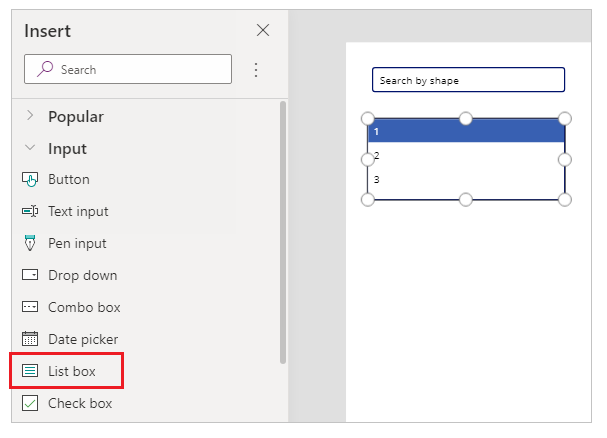This screenshot has width=607, height=438.
Task: Click the Date picker calendar icon
Action: 30,338
